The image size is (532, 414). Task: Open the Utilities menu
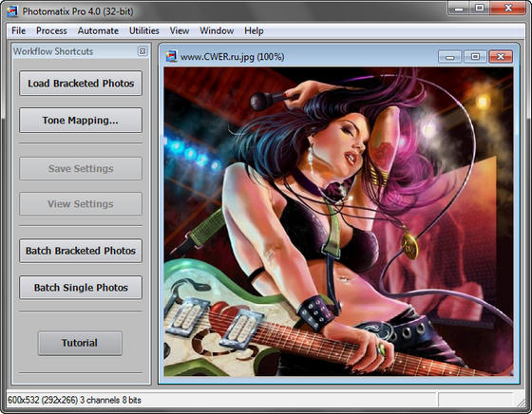pyautogui.click(x=143, y=30)
